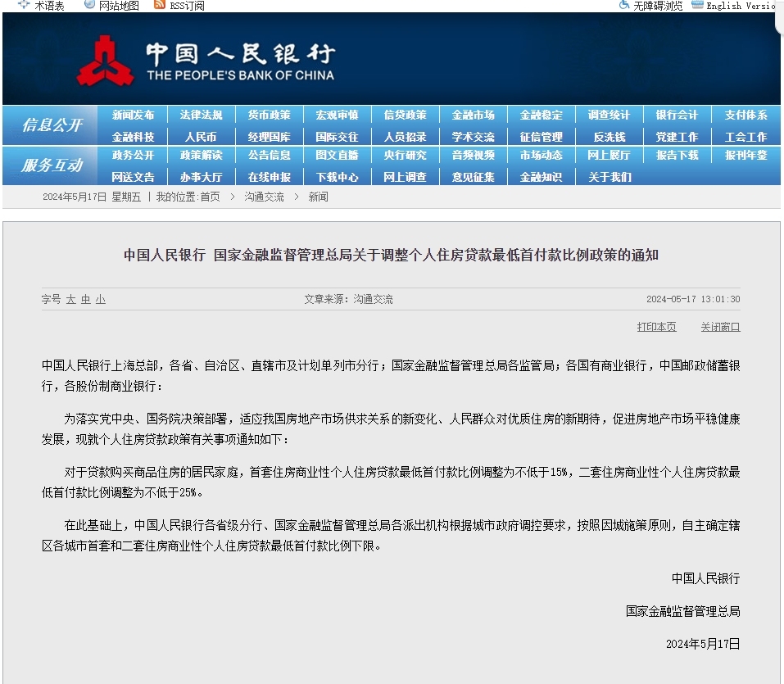
Task: Go to 办事大厅 page
Action: 201,177
